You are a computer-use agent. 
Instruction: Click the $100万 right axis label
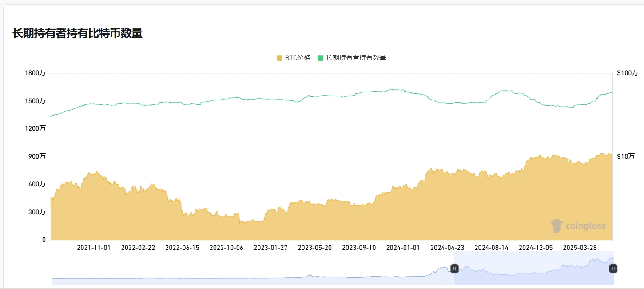pos(628,73)
